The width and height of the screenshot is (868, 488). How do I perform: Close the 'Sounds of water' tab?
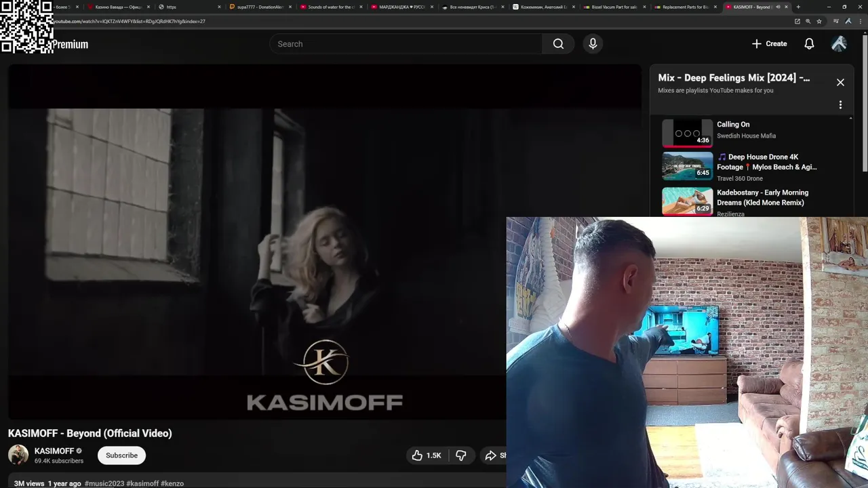tap(361, 7)
